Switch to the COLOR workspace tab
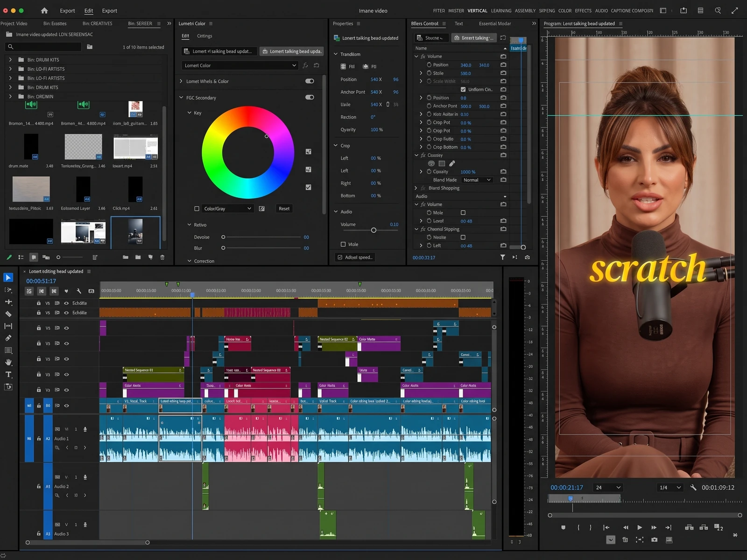 (564, 11)
